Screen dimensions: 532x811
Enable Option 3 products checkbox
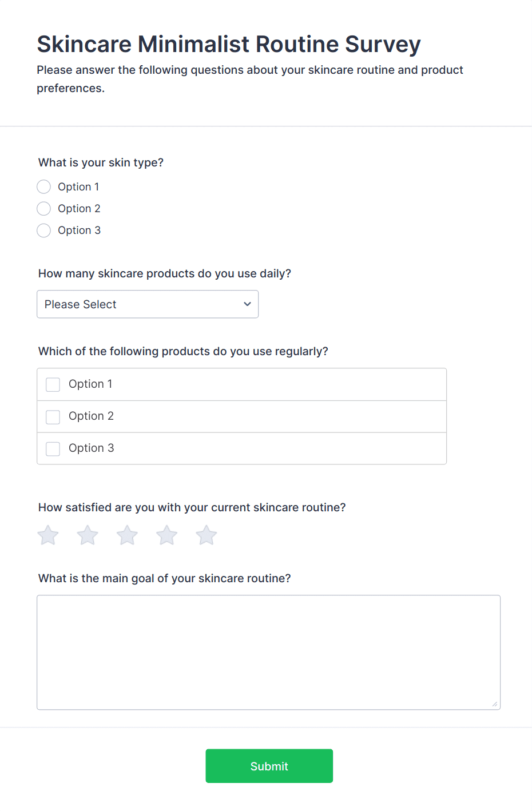[x=53, y=449]
